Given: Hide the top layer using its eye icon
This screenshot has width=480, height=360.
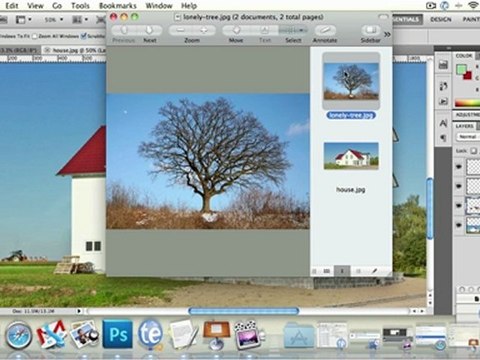Looking at the screenshot, I should pyautogui.click(x=459, y=166).
